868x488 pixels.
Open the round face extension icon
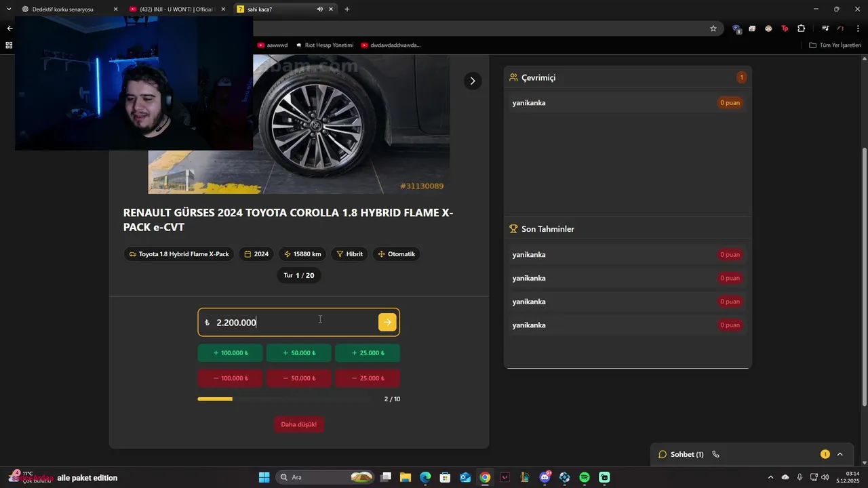point(768,28)
